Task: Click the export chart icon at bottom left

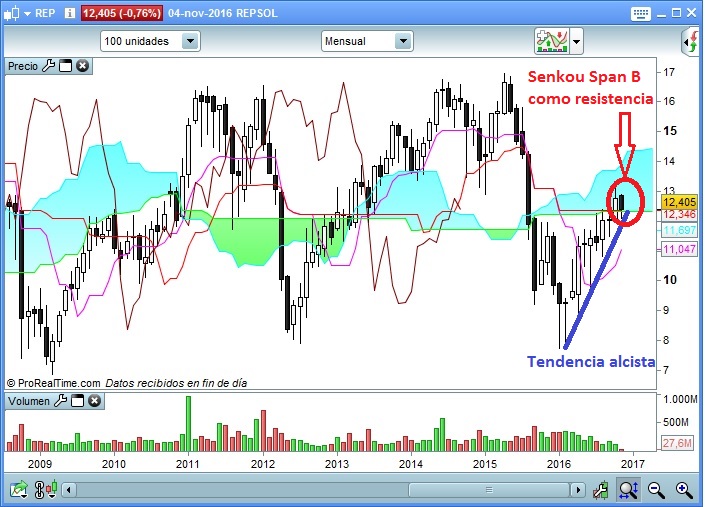Action: click(x=18, y=489)
